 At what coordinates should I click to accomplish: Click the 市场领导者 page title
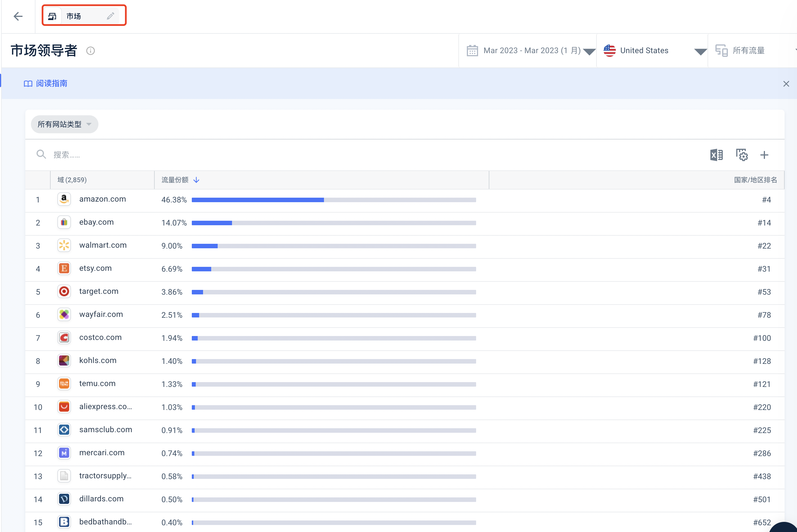tap(44, 51)
